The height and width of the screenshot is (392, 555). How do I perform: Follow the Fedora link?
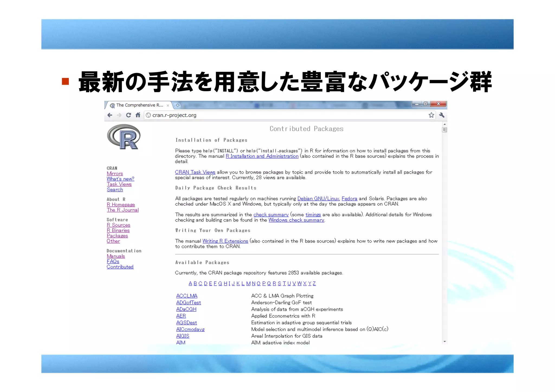tap(349, 199)
